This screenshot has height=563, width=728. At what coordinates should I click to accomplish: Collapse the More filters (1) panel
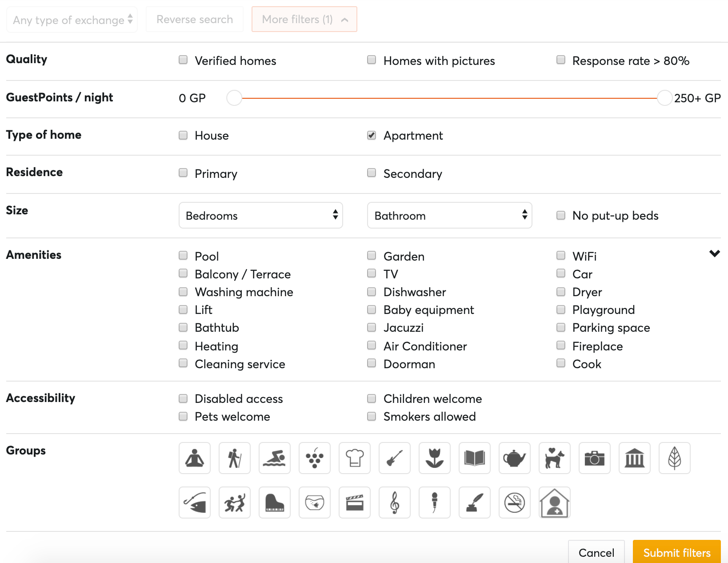(304, 20)
